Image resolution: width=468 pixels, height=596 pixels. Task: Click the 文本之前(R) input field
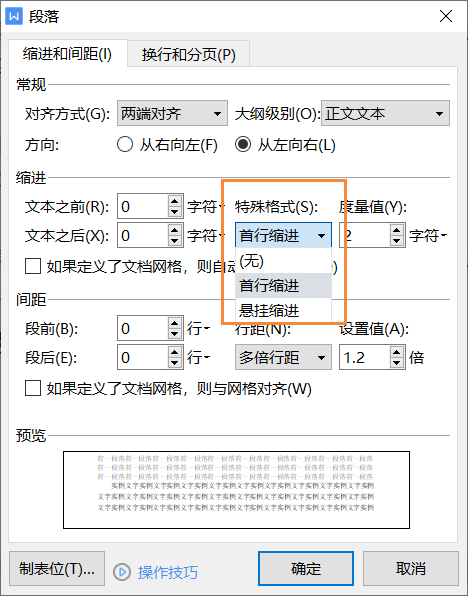point(143,206)
